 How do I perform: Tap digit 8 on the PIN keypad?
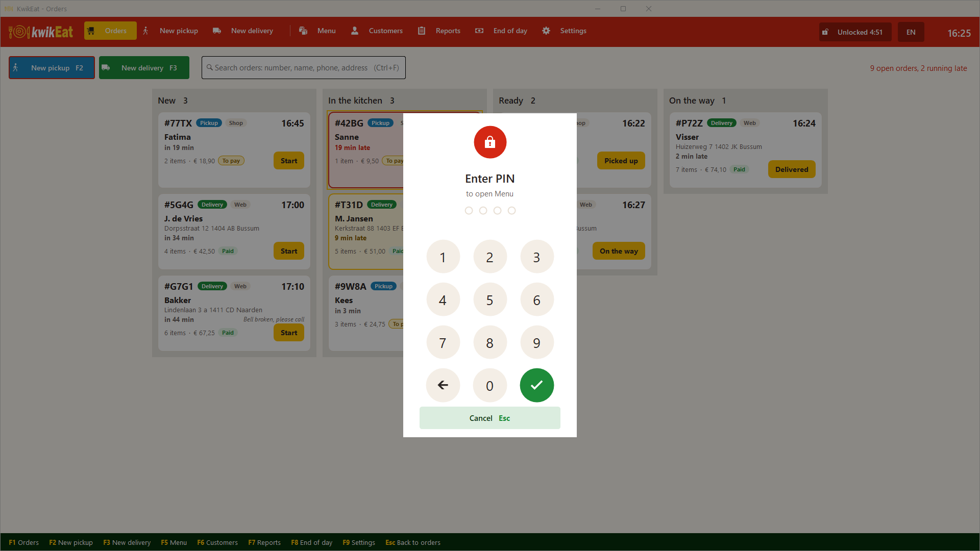click(x=489, y=342)
